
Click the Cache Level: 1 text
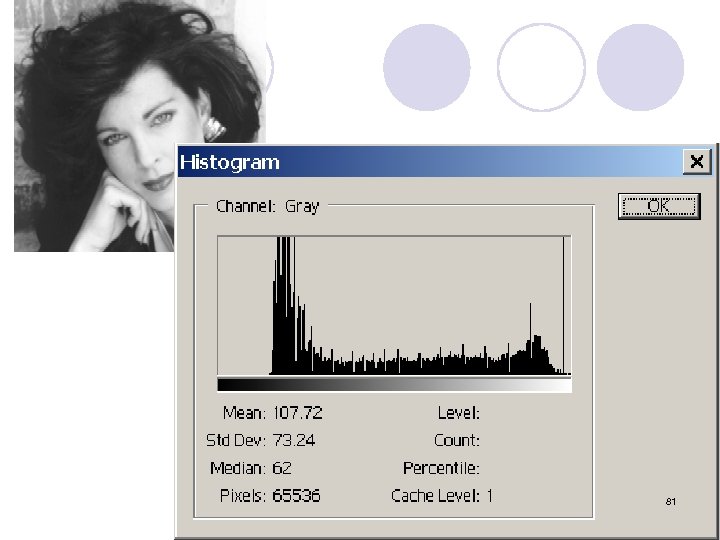pos(442,496)
